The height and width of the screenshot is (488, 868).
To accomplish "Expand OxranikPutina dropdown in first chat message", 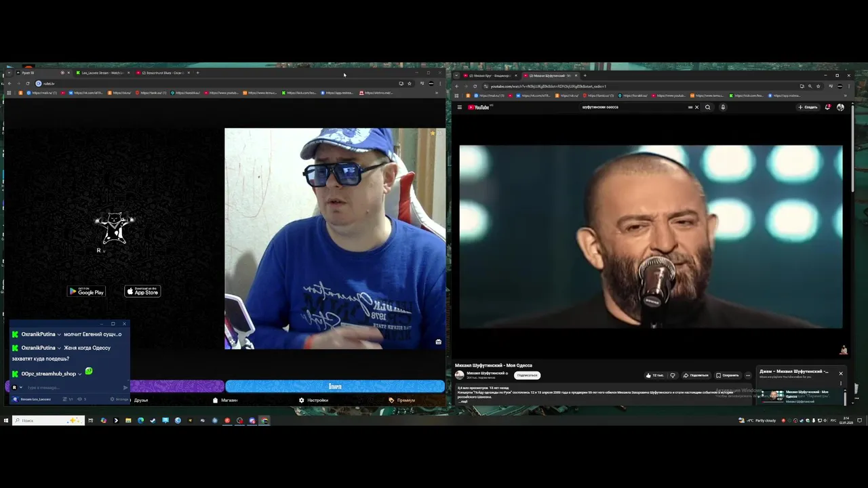I will click(59, 334).
